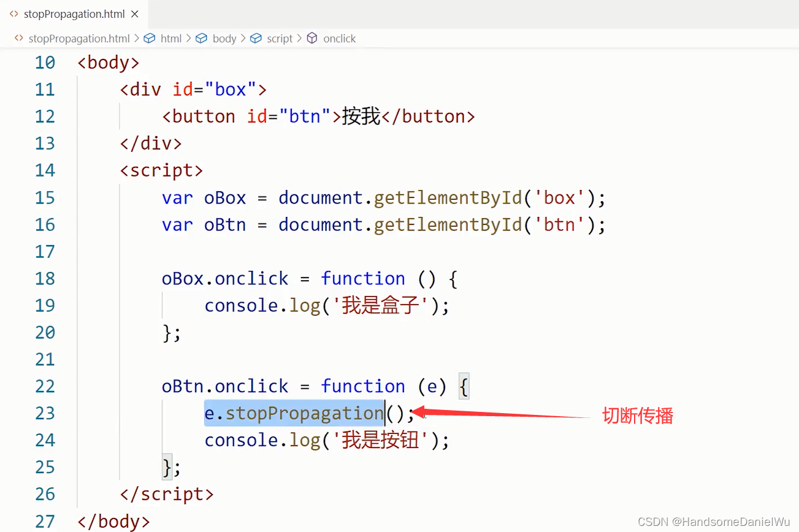Click the onclick breadcrumb entry
Image resolution: width=799 pixels, height=532 pixels.
point(339,38)
